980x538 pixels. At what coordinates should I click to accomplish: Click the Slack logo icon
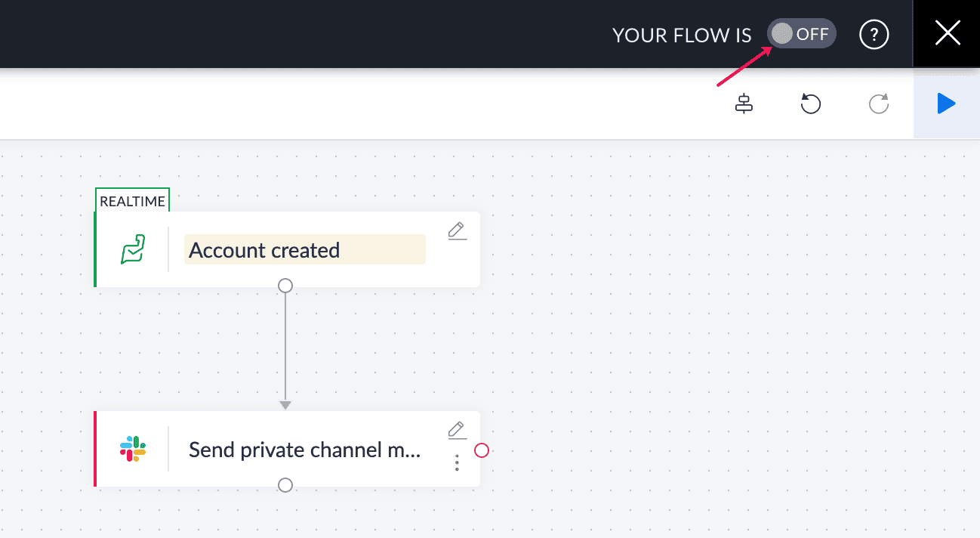point(133,449)
